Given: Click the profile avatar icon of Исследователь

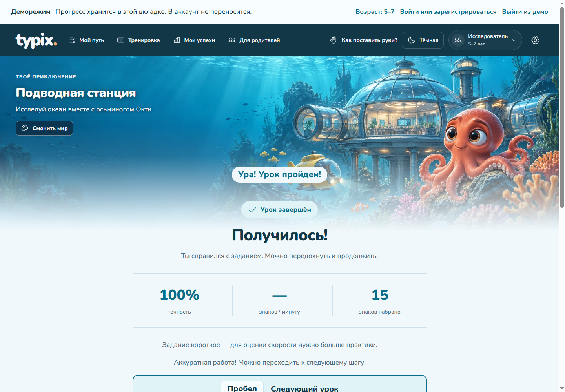Looking at the screenshot, I should [458, 40].
